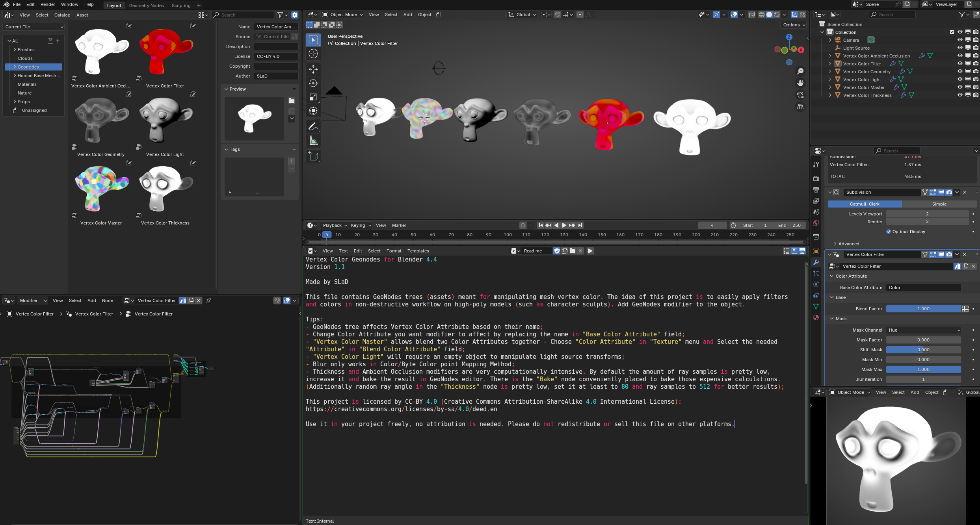Switch to Geometry Nodes workspace tab

(146, 5)
